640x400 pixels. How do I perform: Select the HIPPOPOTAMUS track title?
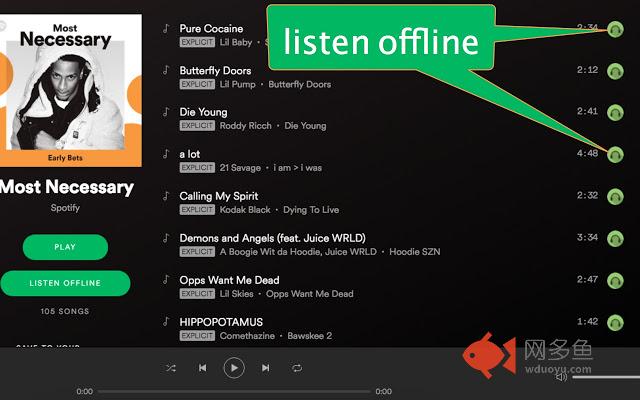click(221, 322)
